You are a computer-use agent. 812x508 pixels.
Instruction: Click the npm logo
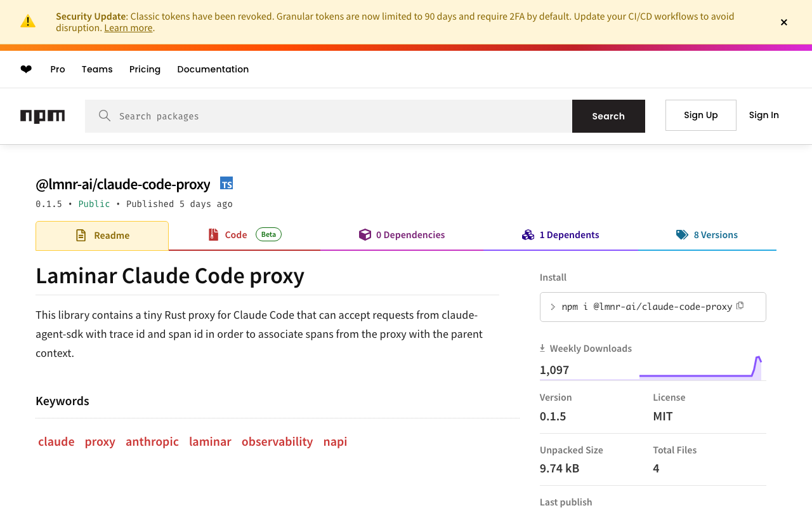43,116
